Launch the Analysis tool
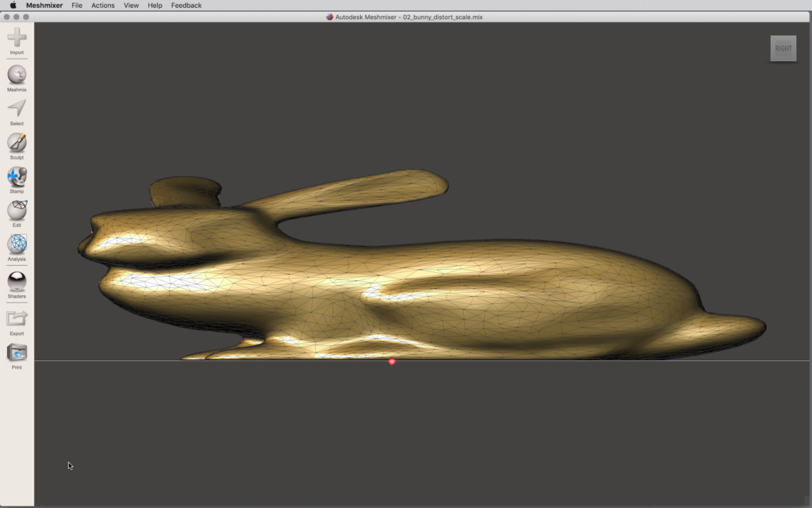Screen dimensions: 812x508 17,244
